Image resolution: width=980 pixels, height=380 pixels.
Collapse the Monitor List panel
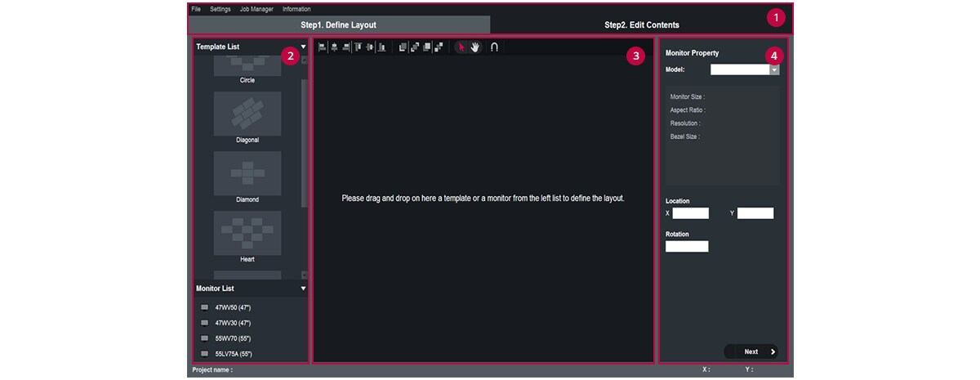point(303,288)
